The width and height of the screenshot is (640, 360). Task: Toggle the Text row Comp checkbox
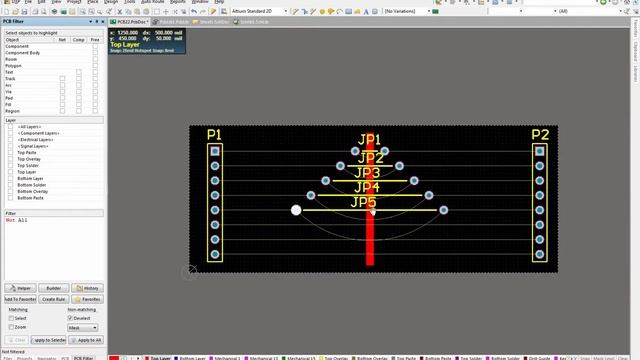click(78, 72)
